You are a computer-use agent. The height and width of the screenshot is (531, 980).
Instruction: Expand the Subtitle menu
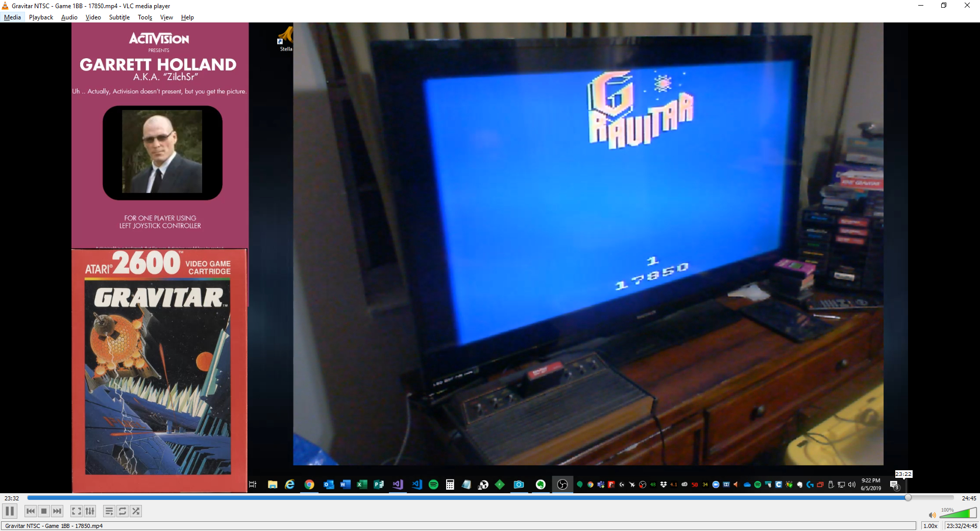(x=119, y=17)
